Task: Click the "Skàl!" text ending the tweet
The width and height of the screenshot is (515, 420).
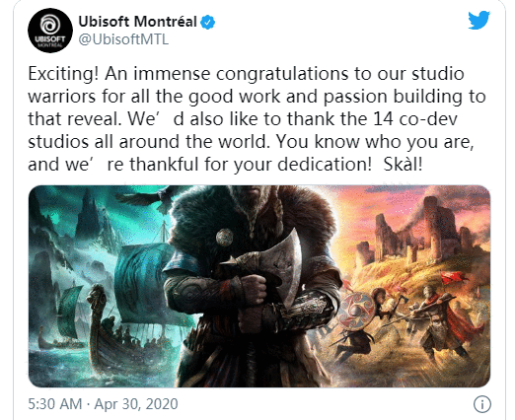Action: click(x=403, y=165)
